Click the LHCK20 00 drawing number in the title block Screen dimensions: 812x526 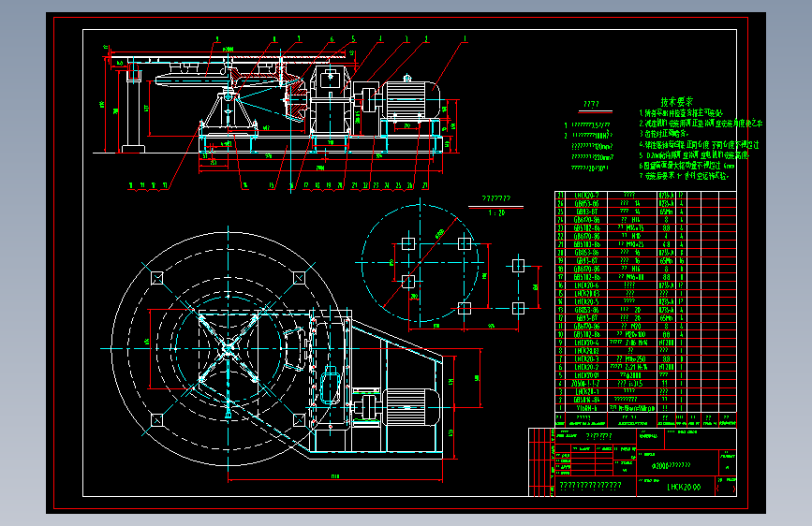tap(684, 488)
